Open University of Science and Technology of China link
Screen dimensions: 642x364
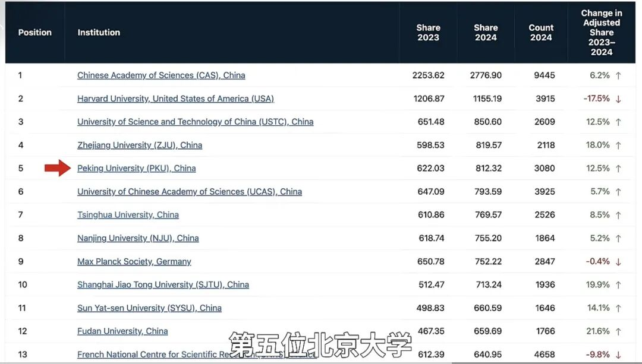tap(195, 122)
